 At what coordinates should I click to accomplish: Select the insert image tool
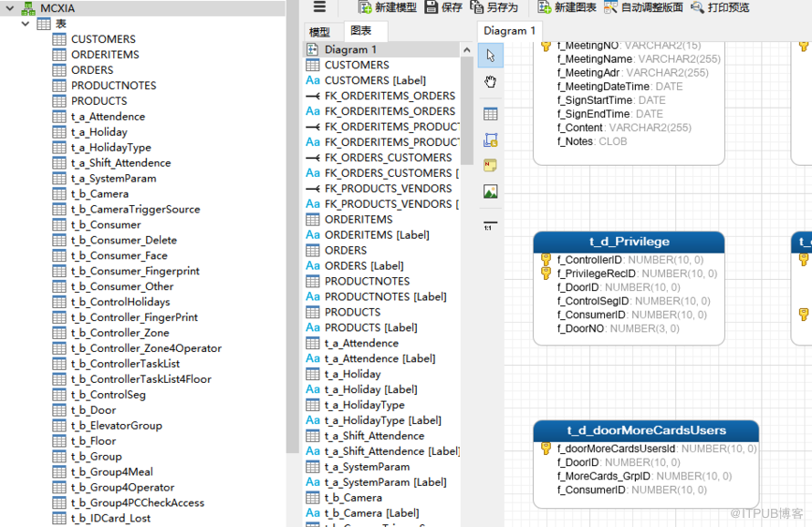[x=491, y=191]
